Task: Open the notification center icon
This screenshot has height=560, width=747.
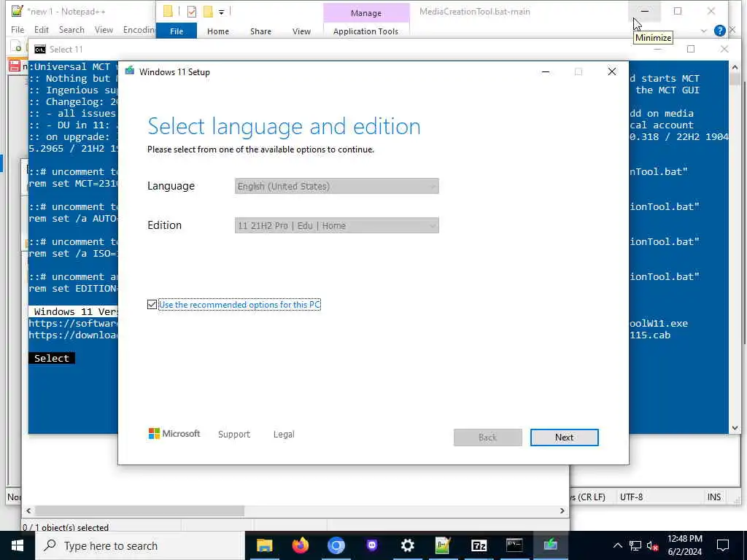Action: (x=723, y=545)
